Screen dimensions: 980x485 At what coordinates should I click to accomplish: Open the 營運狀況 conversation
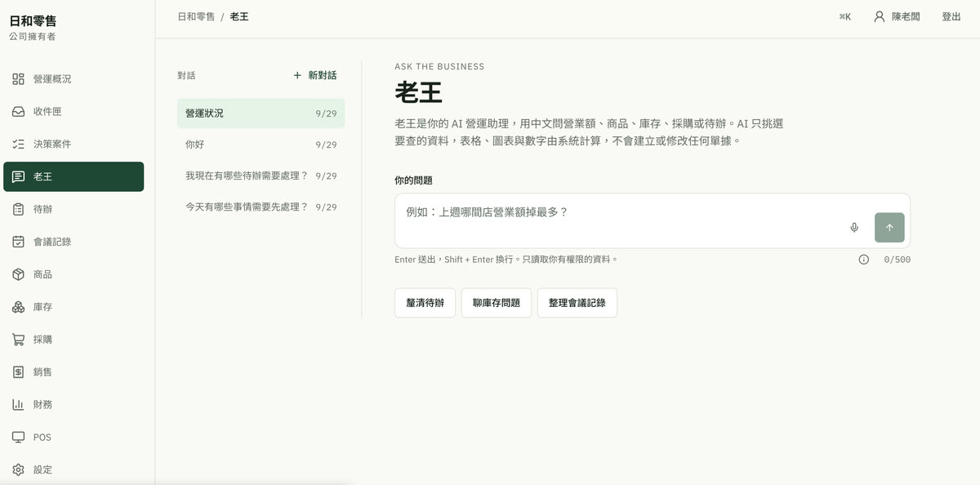point(261,113)
